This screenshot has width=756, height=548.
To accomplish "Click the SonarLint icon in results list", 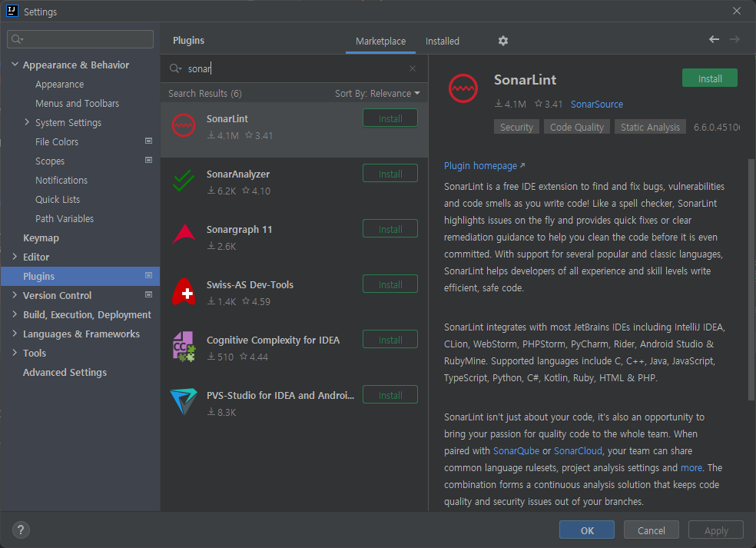I will [184, 125].
